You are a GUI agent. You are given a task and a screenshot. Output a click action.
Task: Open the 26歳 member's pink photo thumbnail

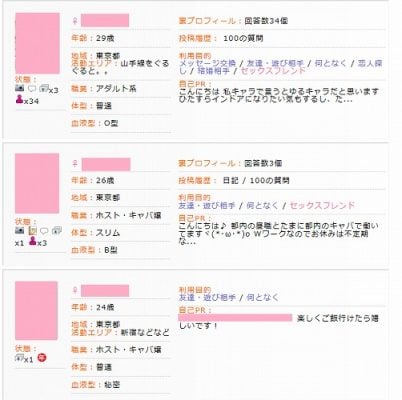(37, 183)
